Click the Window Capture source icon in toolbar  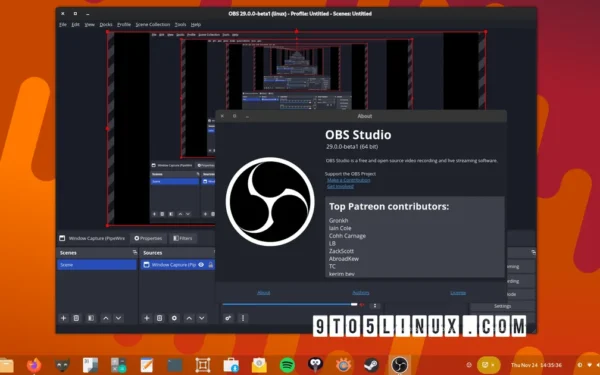coord(62,238)
